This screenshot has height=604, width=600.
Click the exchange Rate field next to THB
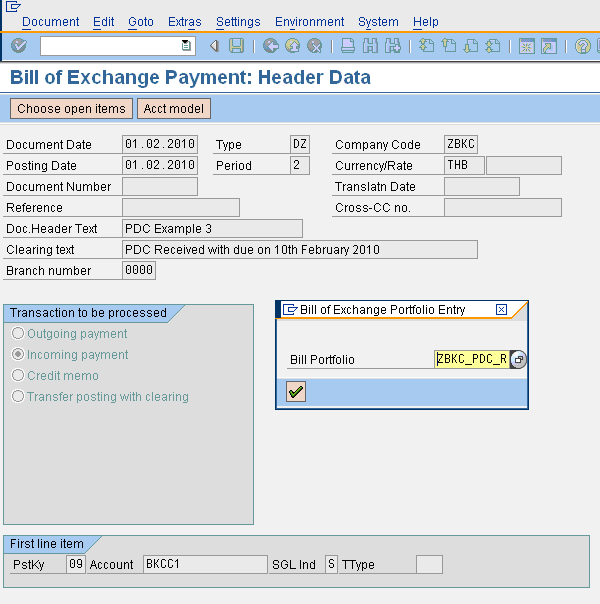pos(524,165)
